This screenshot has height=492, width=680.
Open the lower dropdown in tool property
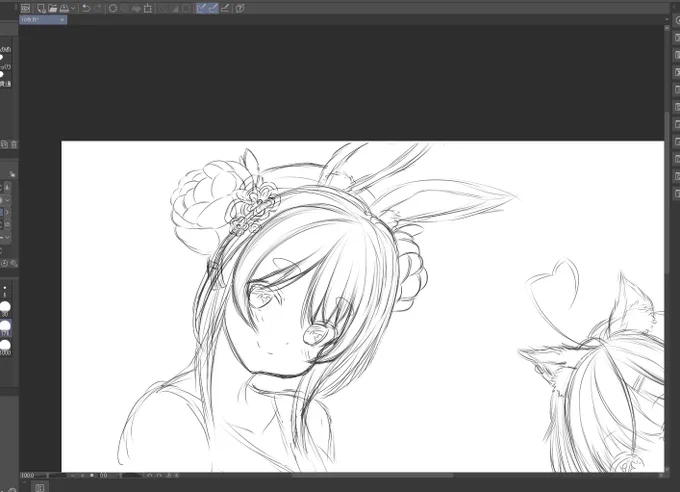tap(7, 237)
